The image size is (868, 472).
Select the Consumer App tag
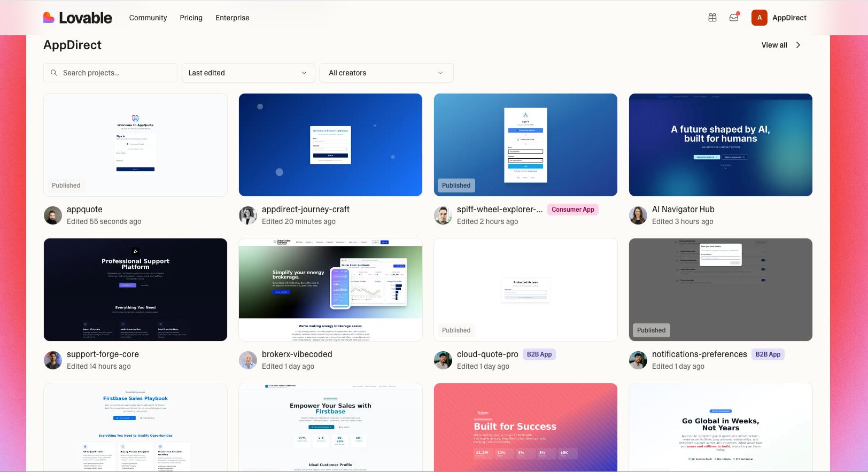click(573, 210)
